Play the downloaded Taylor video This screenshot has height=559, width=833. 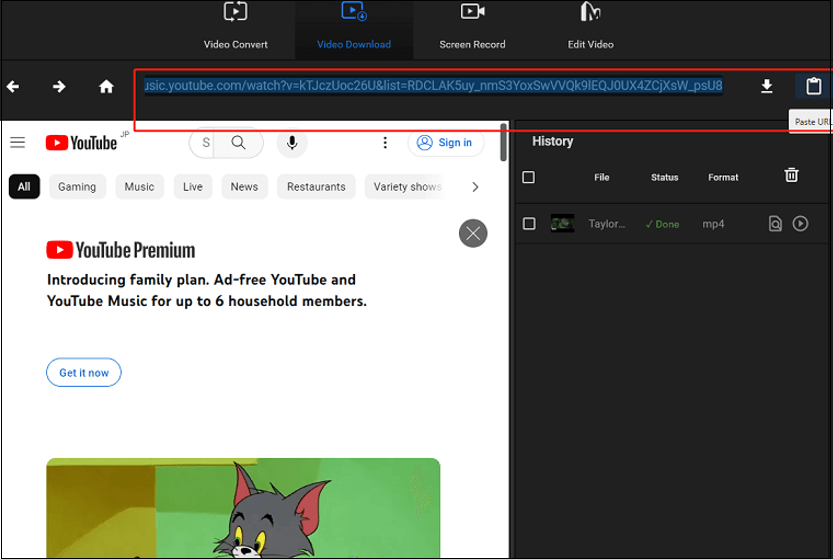tap(800, 224)
